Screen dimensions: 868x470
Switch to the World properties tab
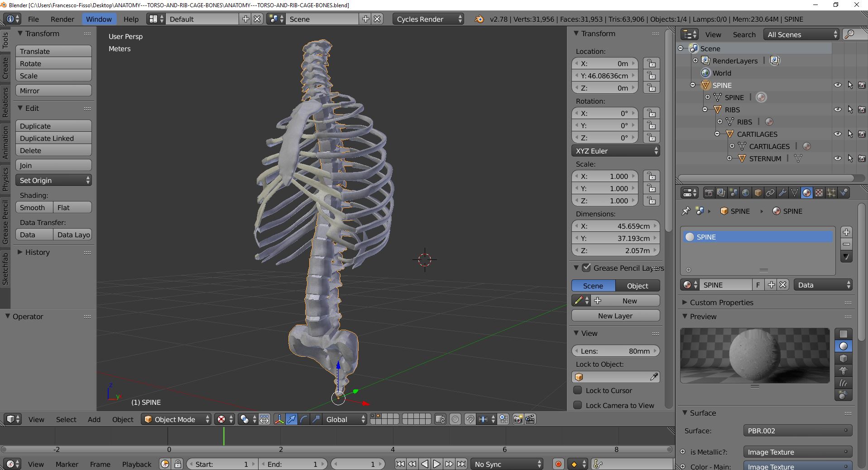745,192
